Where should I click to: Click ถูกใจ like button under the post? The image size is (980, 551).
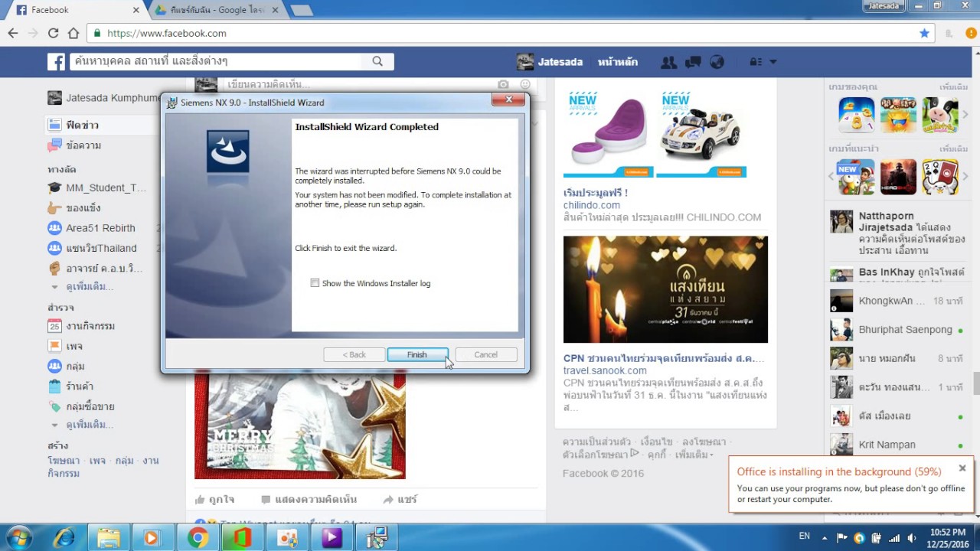tap(215, 499)
